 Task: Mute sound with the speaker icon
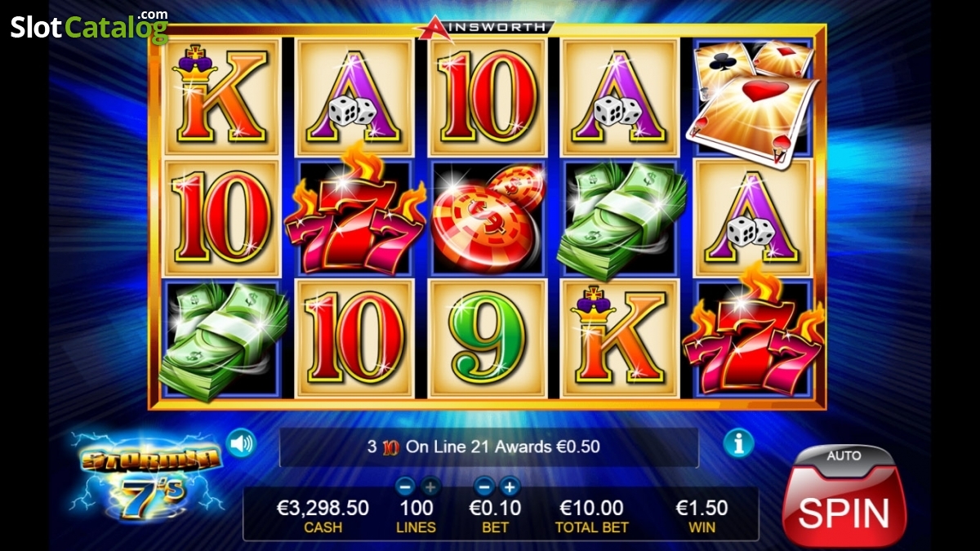[x=241, y=443]
